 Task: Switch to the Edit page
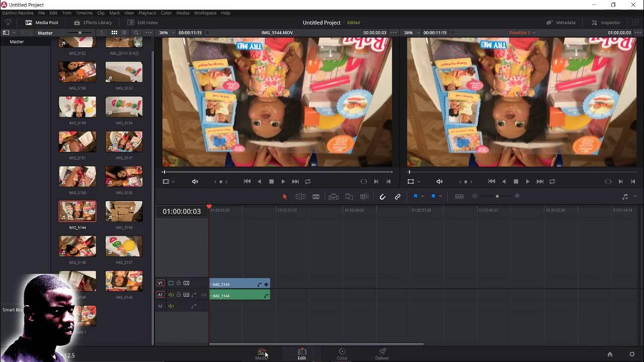tap(302, 354)
